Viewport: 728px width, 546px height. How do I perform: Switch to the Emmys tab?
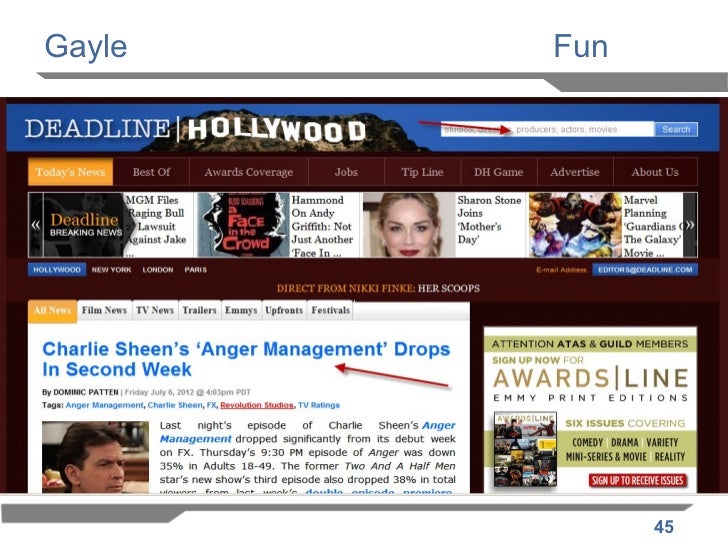point(241,310)
